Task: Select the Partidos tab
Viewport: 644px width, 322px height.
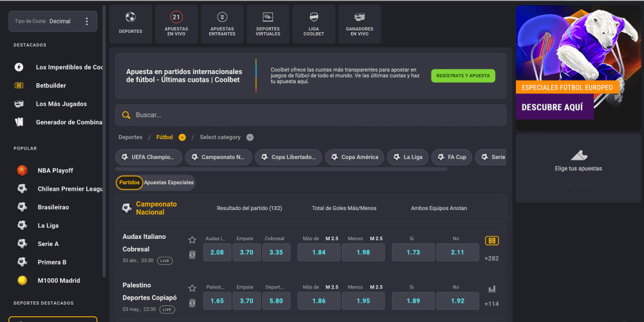Action: point(129,183)
